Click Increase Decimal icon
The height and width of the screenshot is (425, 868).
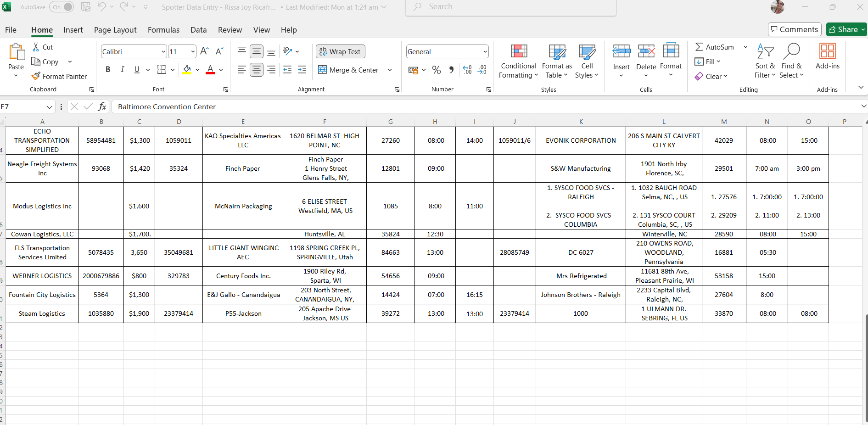[x=467, y=70]
